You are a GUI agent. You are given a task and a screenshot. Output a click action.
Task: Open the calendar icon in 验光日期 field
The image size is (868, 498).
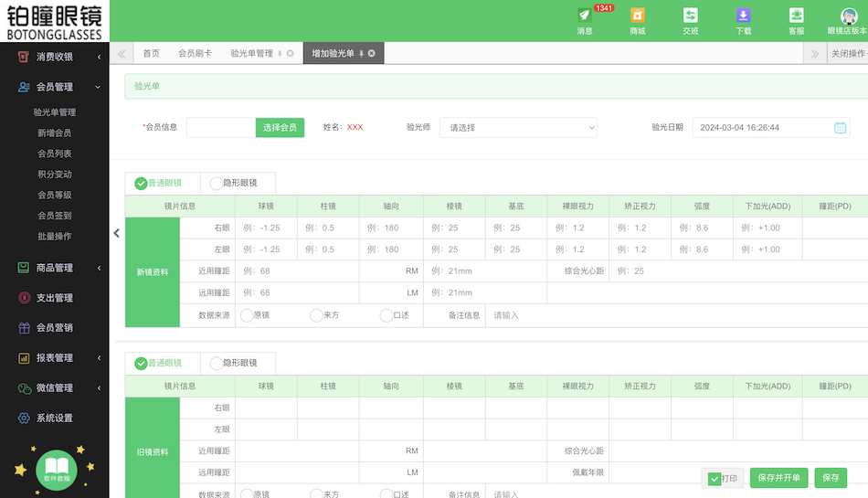[x=840, y=128]
